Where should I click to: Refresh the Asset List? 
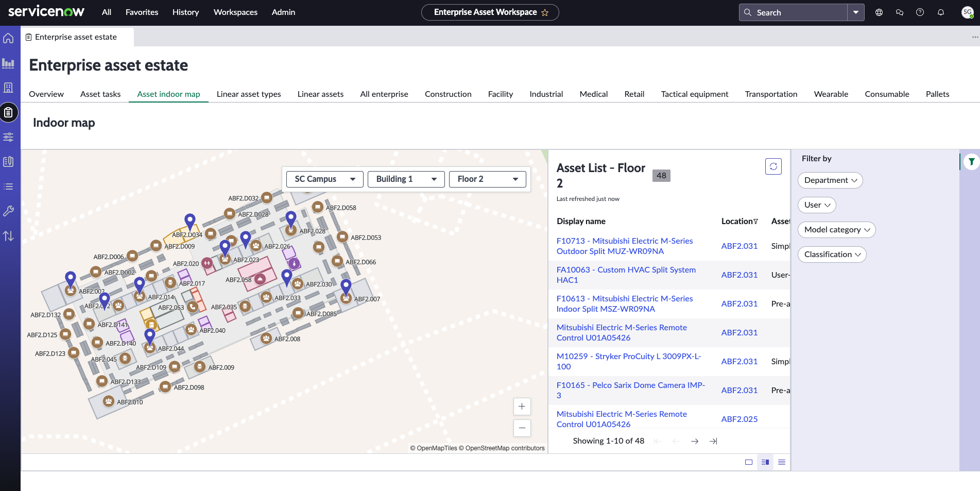coord(773,166)
